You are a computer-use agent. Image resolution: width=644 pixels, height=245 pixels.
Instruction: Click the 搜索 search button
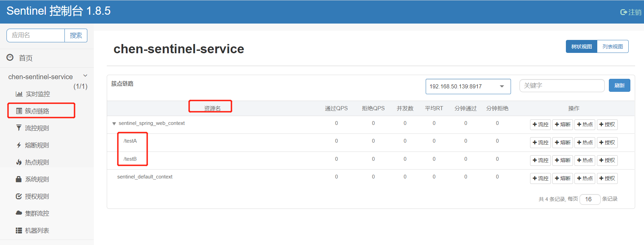point(76,35)
